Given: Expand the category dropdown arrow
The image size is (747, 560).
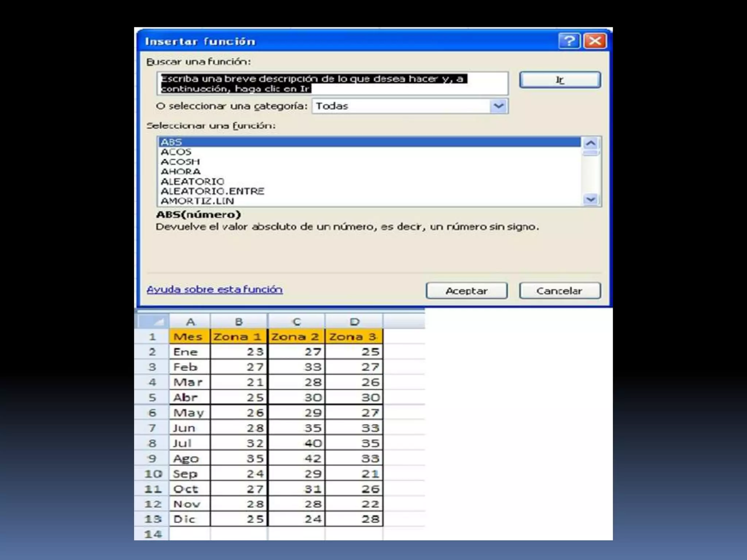Looking at the screenshot, I should coord(499,106).
